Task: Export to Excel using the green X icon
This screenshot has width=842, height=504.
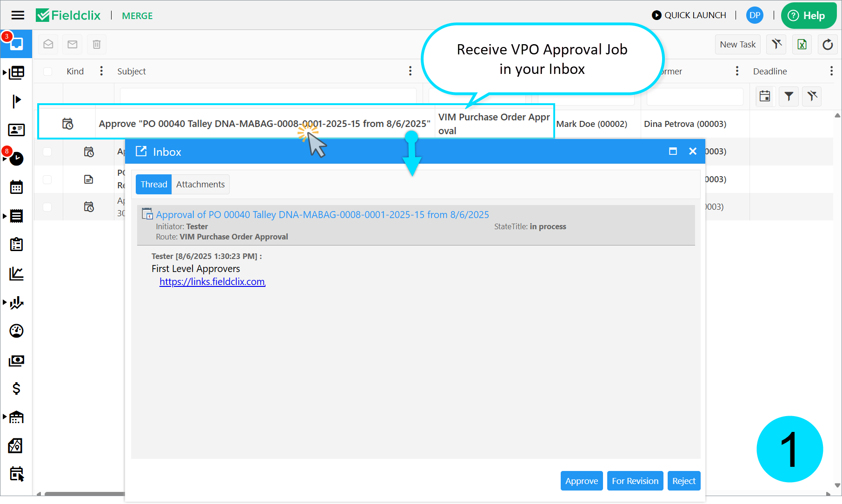Action: point(802,44)
